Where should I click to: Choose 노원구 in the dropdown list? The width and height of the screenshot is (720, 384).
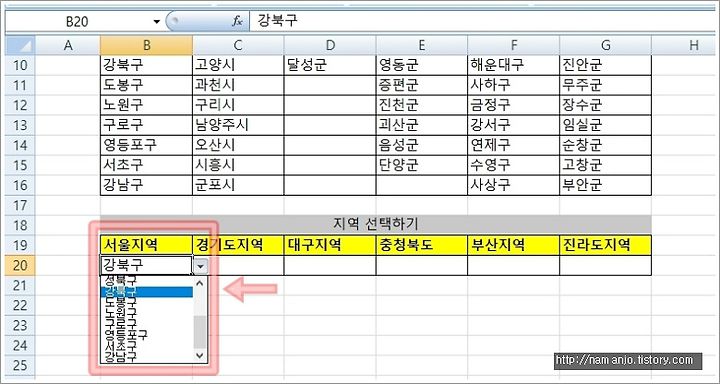146,312
